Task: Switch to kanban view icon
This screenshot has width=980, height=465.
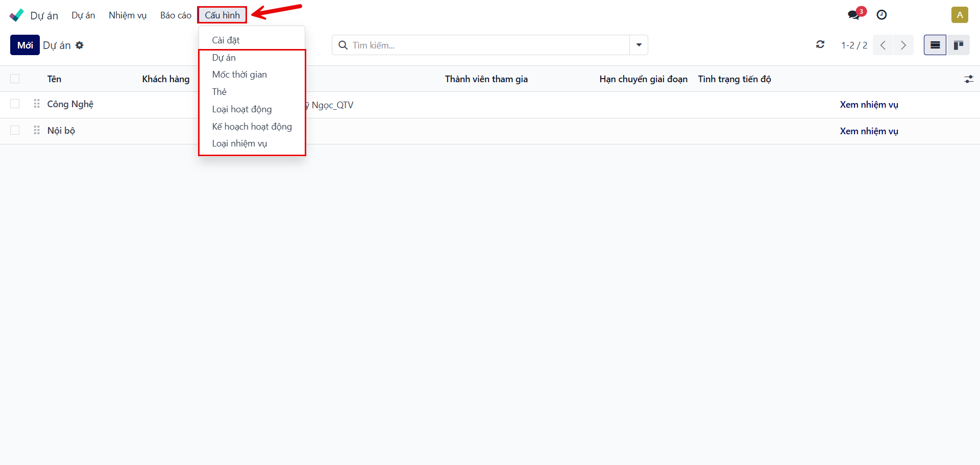Action: [958, 45]
